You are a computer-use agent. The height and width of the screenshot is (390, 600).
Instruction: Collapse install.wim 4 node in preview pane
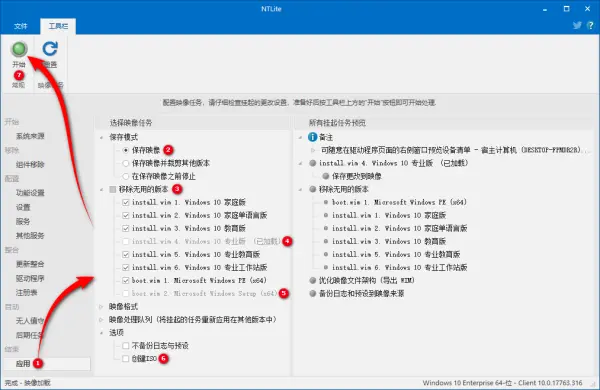point(301,163)
